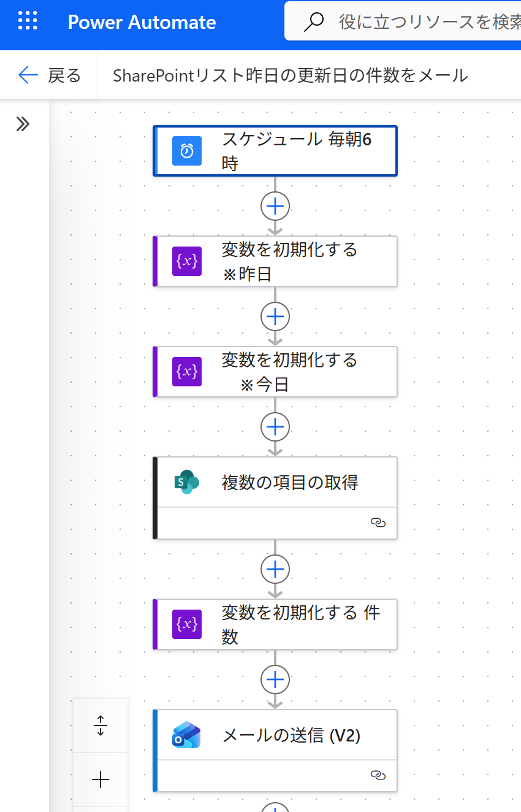521x812 pixels.
Task: Insert step after 複数の項目の取得 card
Action: 275,569
